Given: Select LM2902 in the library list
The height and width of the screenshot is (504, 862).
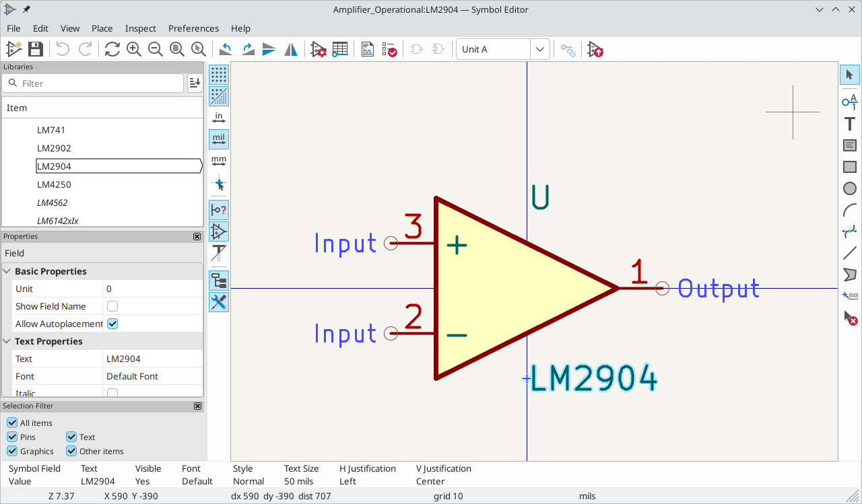Looking at the screenshot, I should click(x=54, y=148).
